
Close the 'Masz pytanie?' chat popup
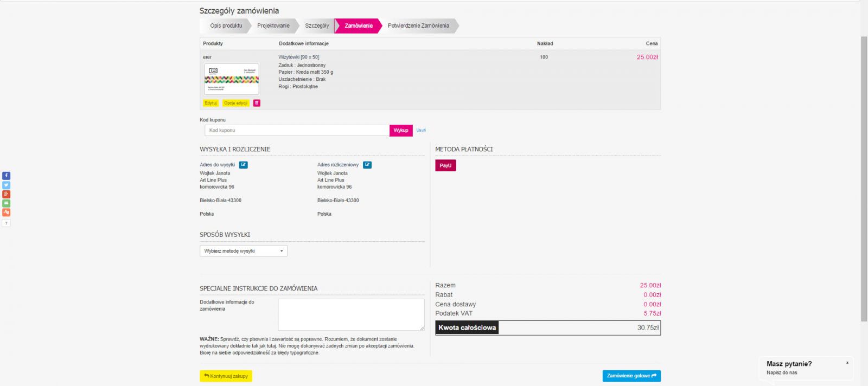pos(847,363)
